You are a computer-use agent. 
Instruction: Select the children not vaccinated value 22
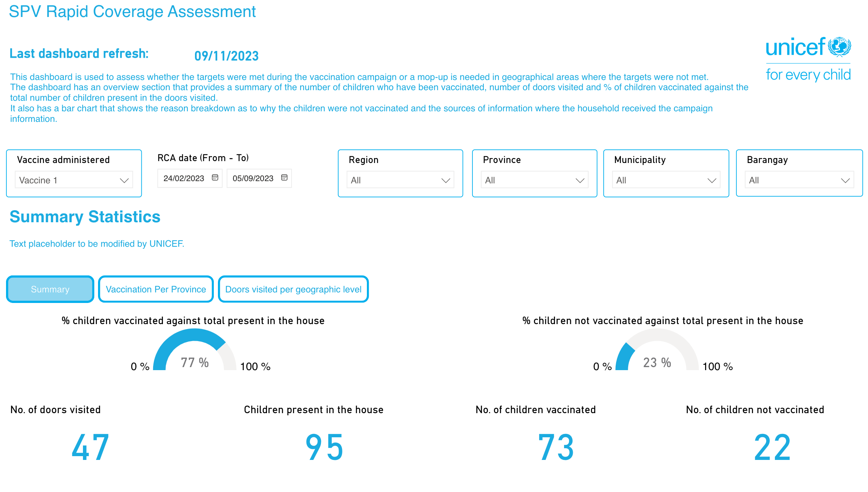(772, 448)
